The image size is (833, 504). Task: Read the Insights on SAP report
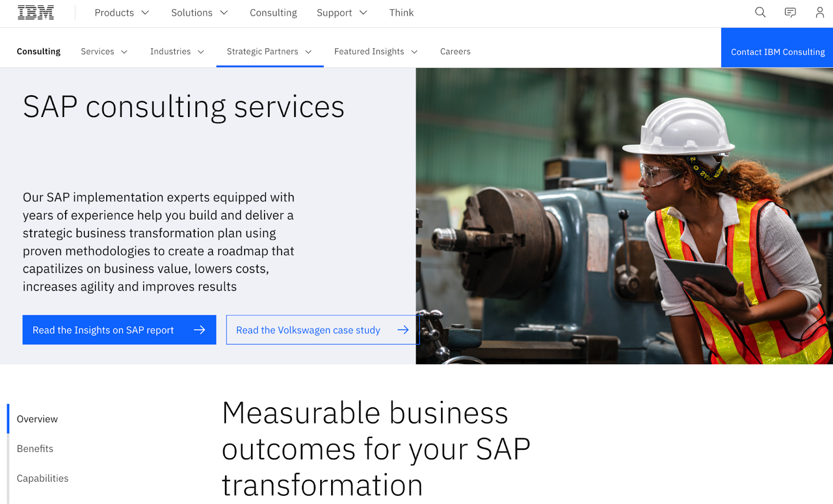click(103, 330)
